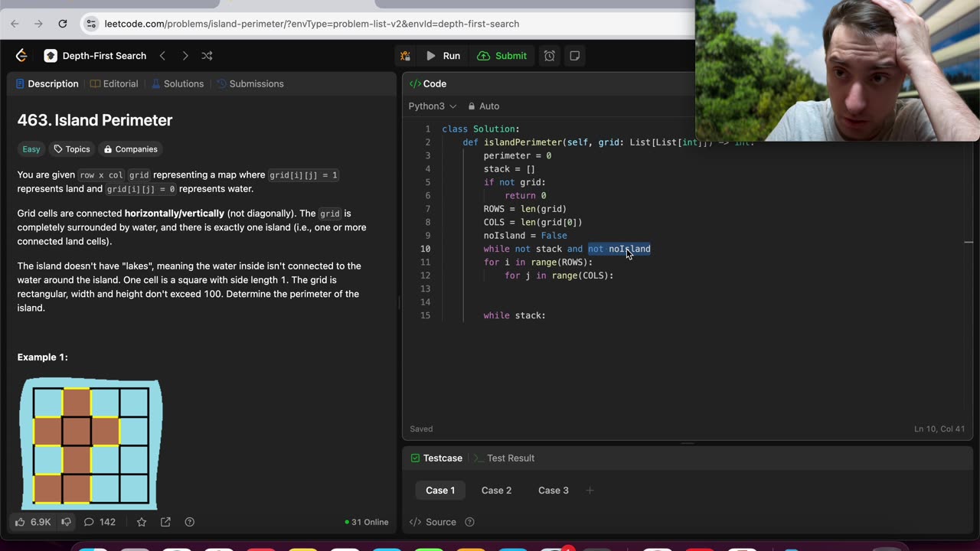Click the '31 Online' indicator
Image resolution: width=980 pixels, height=551 pixels.
pyautogui.click(x=367, y=522)
